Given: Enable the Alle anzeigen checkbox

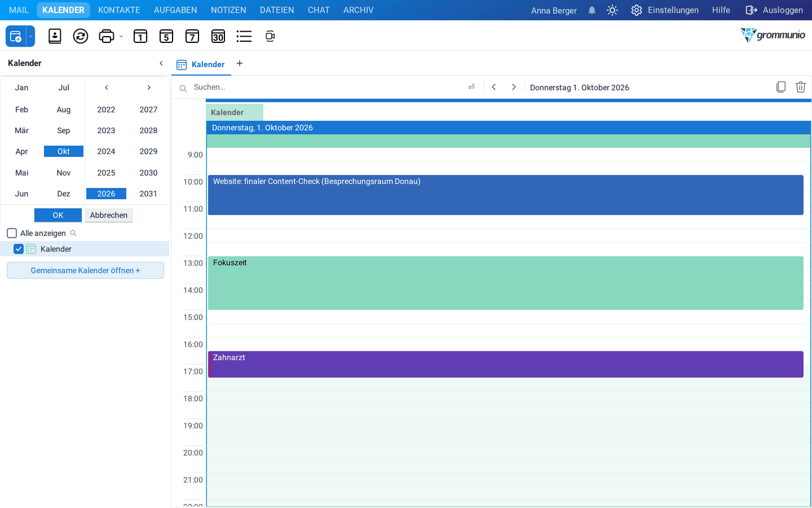Looking at the screenshot, I should (x=12, y=233).
